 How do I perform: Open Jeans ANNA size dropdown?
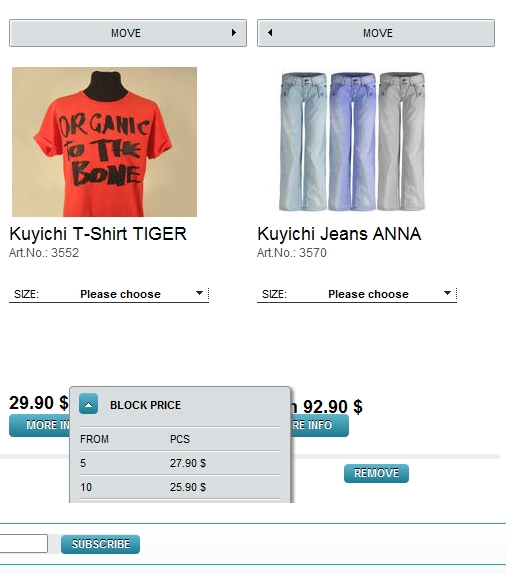[x=357, y=294]
